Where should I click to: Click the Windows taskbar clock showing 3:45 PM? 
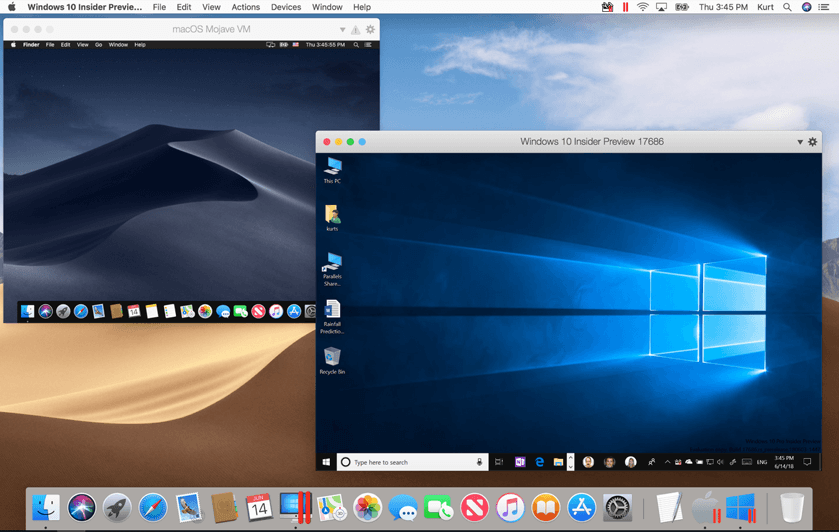(783, 462)
